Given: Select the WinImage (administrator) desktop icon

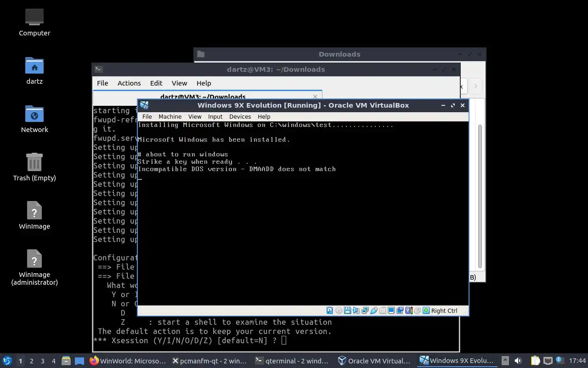Looking at the screenshot, I should (x=34, y=267).
